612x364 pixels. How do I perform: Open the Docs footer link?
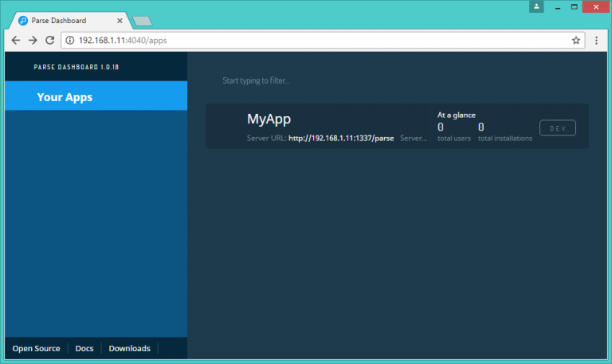(84, 348)
